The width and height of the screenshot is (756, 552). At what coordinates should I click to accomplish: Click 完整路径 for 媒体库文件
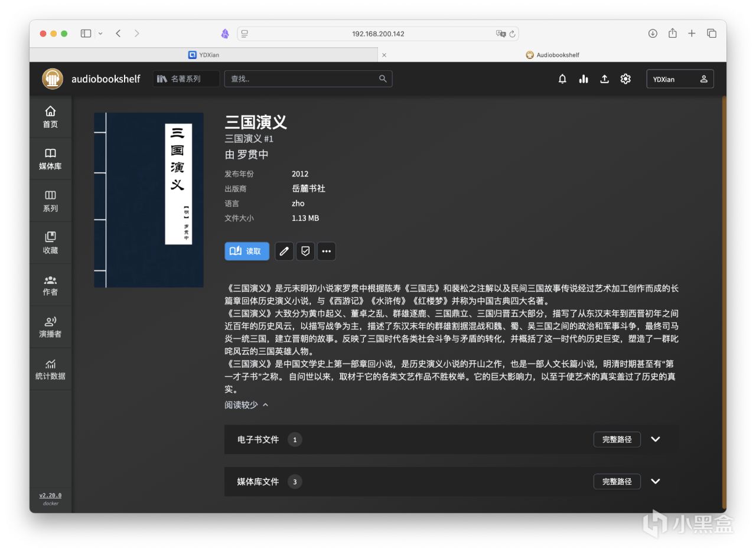pyautogui.click(x=617, y=481)
